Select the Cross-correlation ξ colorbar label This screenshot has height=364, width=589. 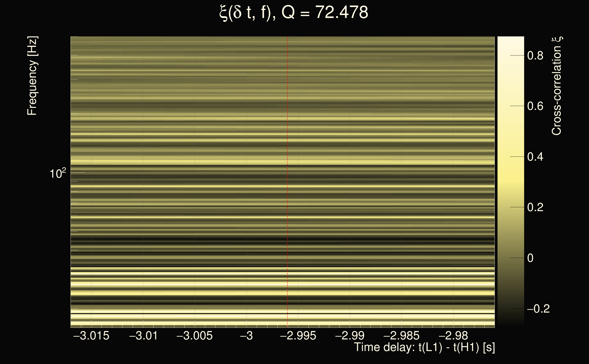point(556,86)
